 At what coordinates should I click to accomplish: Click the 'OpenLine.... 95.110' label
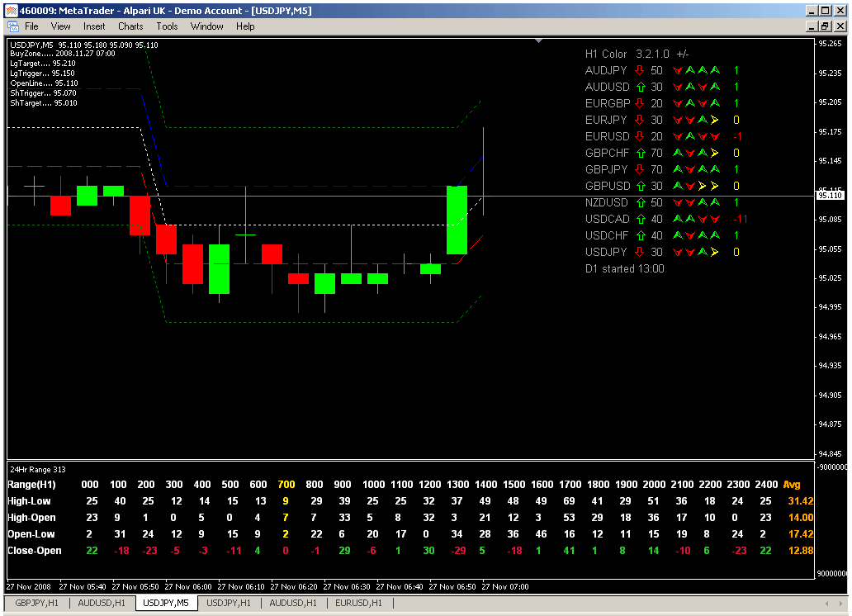(44, 83)
